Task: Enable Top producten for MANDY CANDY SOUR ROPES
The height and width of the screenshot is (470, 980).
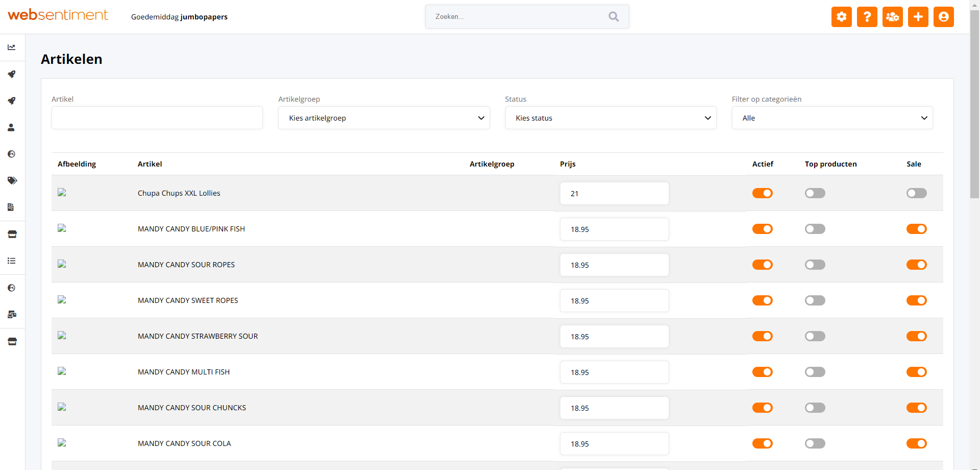Action: point(815,265)
